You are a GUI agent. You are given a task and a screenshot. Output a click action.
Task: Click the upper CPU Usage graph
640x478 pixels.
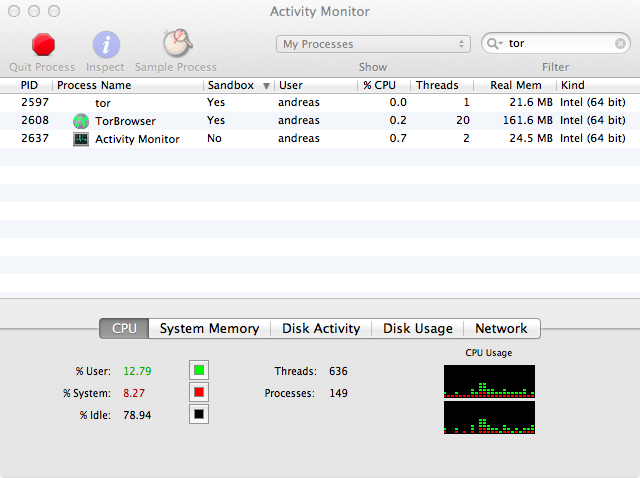pos(489,381)
